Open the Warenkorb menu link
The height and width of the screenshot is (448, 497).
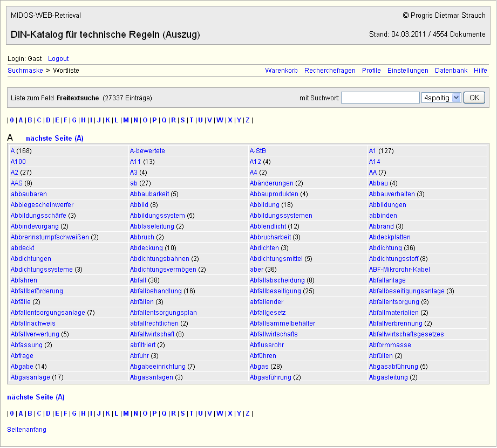coord(281,71)
